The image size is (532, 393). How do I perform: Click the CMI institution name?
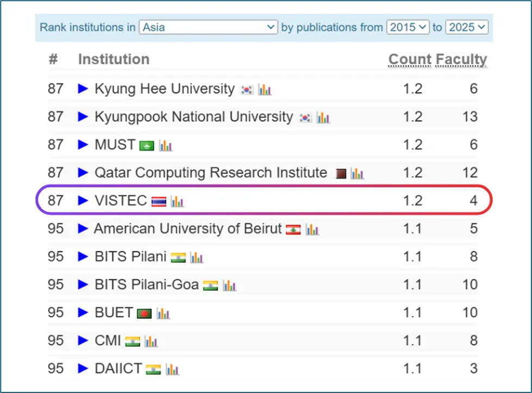point(108,341)
